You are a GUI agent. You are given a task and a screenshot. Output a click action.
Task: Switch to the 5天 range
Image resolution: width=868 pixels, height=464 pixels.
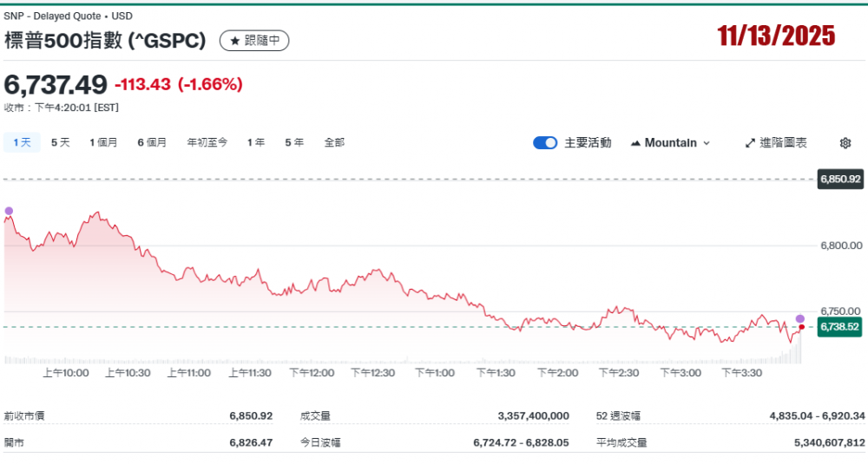[x=60, y=142]
